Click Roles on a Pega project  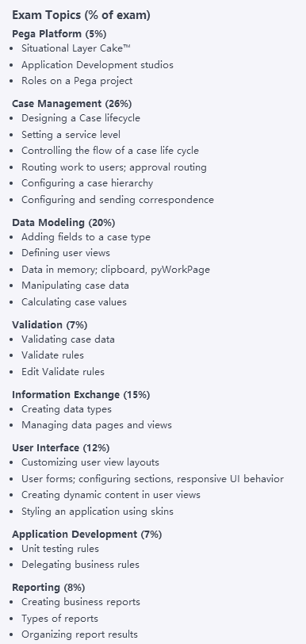pyautogui.click(x=77, y=81)
